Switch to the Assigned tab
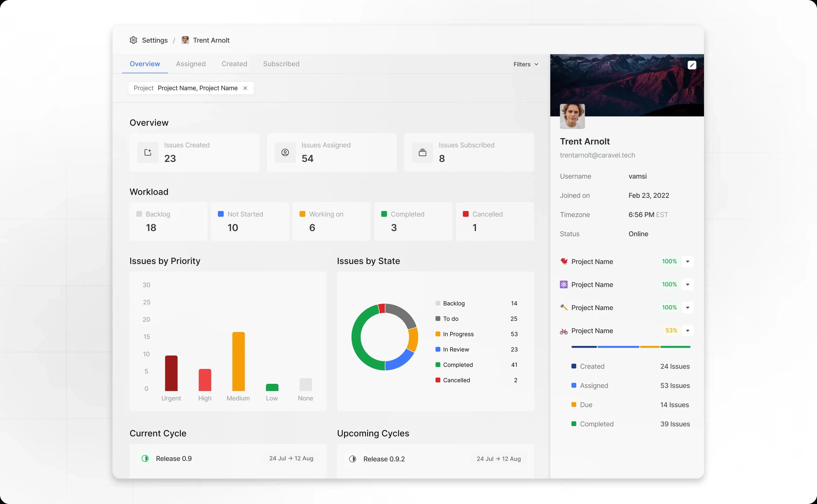Image resolution: width=817 pixels, height=504 pixels. click(191, 64)
